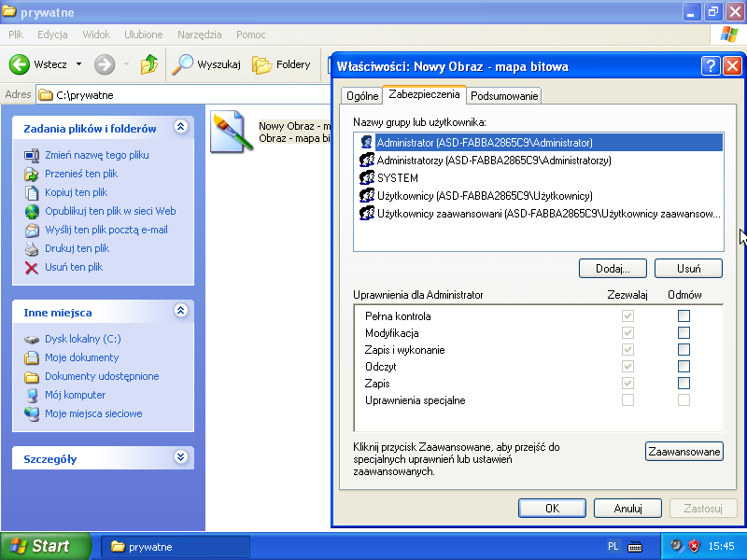Switch to the Ogólne tab
The height and width of the screenshot is (560, 747).
362,96
